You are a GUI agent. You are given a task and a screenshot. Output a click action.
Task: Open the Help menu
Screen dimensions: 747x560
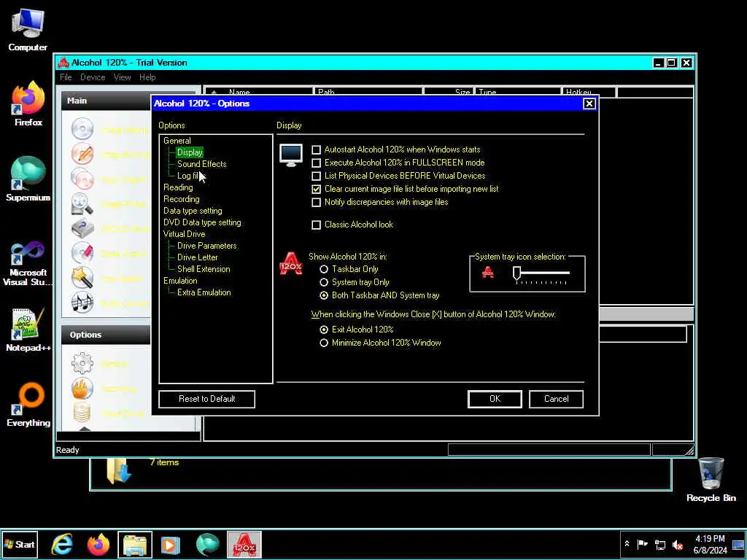[x=147, y=77]
